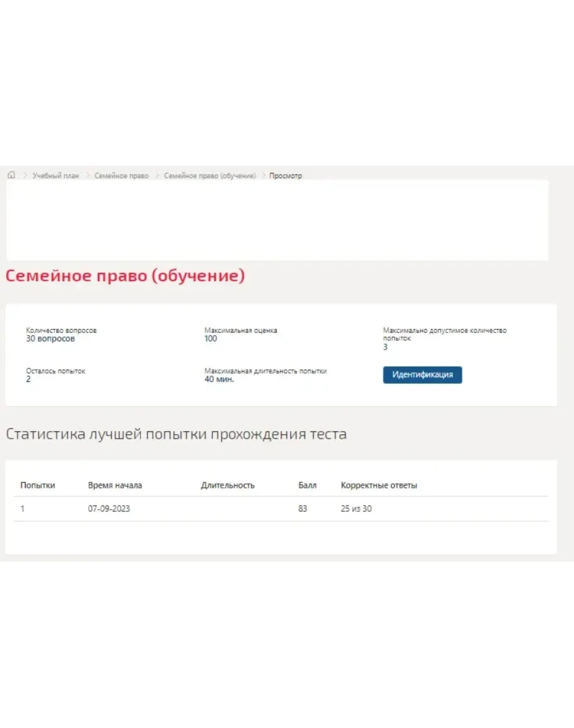Click the red Семейное право (обучение) heading

point(125,276)
